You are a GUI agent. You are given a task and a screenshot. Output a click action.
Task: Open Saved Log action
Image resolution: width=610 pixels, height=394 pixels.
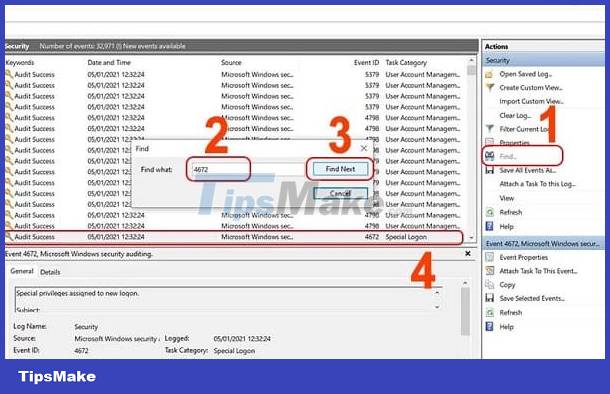pos(526,74)
